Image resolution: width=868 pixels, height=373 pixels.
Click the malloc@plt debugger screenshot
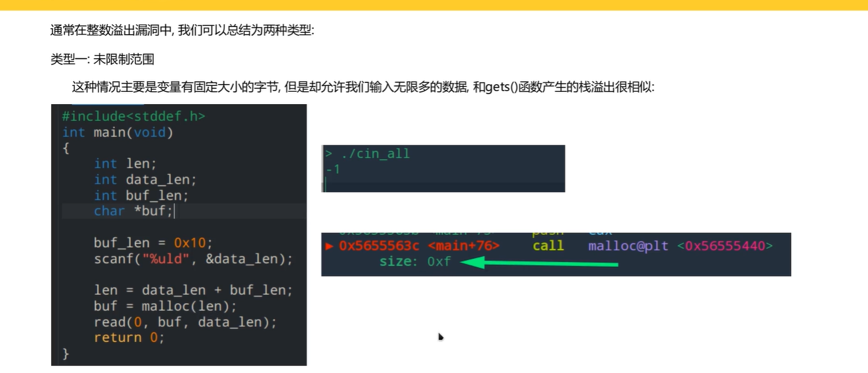tap(556, 254)
